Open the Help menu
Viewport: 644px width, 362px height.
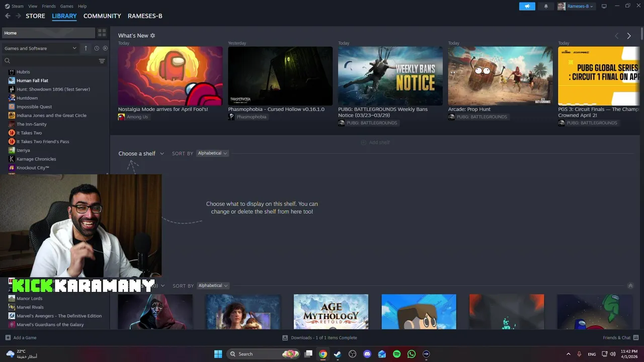click(83, 6)
